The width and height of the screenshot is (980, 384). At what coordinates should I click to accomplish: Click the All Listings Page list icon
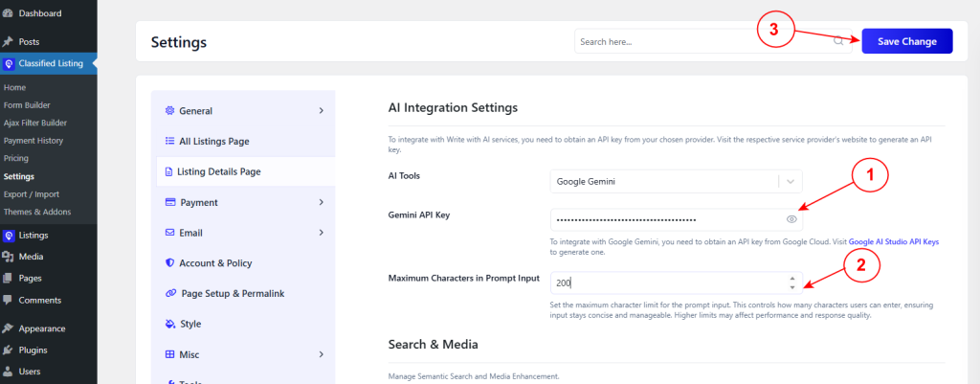tap(169, 142)
